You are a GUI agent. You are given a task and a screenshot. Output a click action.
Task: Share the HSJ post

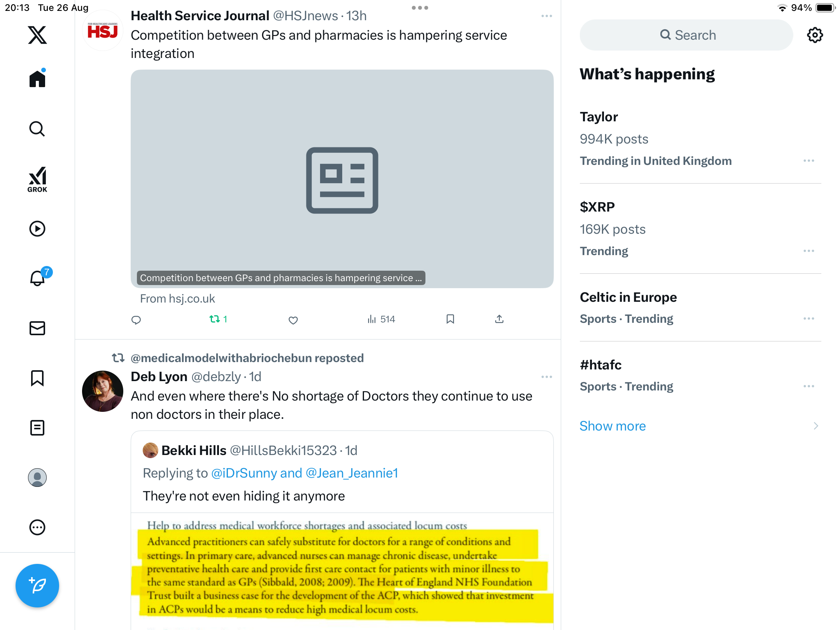coord(499,319)
